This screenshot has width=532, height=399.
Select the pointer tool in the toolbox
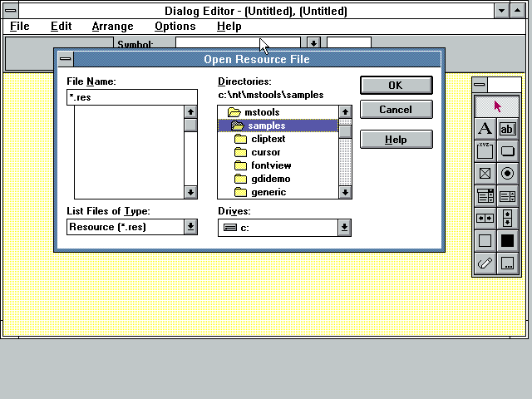[x=497, y=106]
